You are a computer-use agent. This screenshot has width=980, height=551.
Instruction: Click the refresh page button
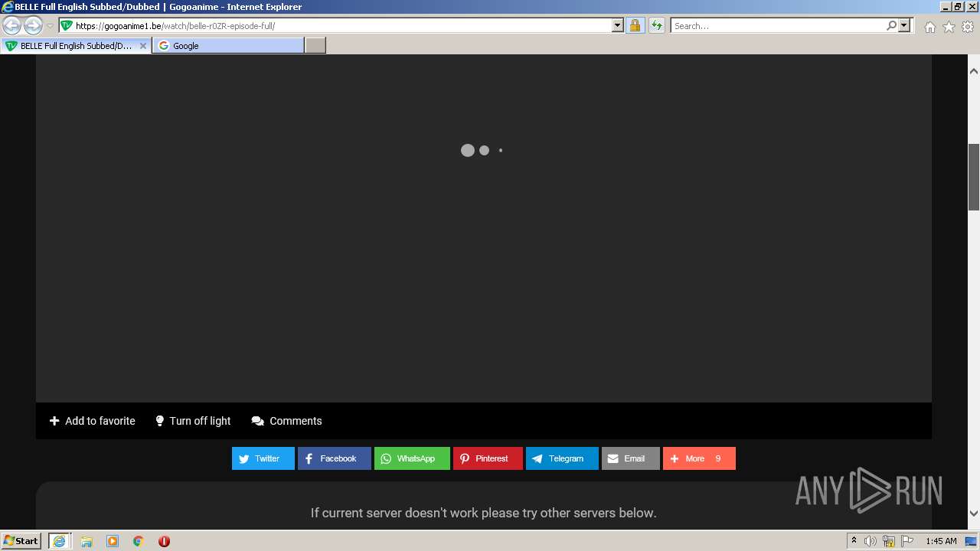tap(656, 25)
